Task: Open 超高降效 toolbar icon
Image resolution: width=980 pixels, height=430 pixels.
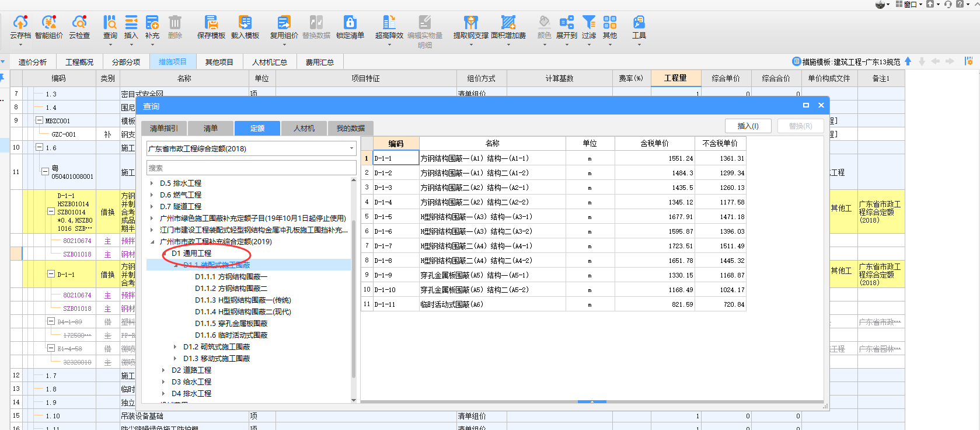Action: [389, 27]
